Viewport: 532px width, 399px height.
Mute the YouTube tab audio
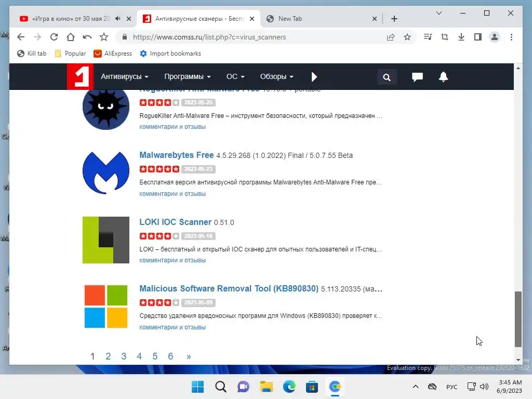(117, 19)
